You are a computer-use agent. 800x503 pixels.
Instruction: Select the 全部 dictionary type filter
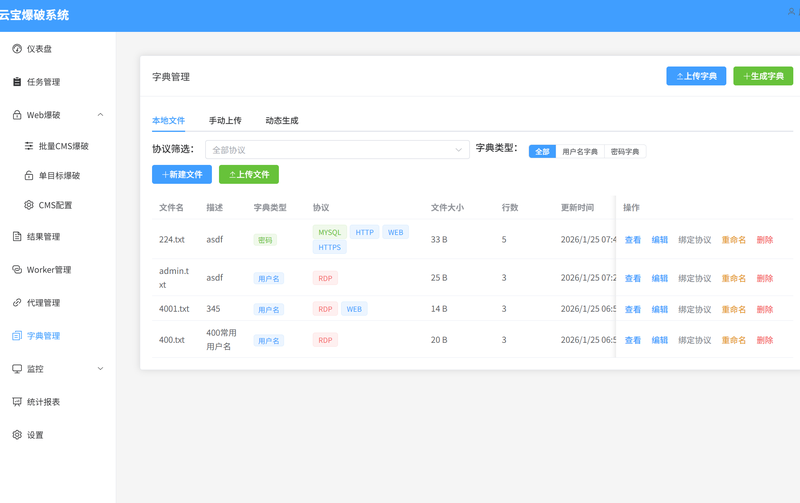pyautogui.click(x=542, y=152)
